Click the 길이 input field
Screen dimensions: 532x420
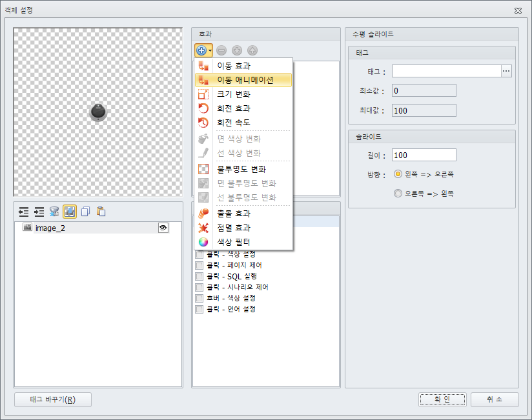[x=424, y=155]
